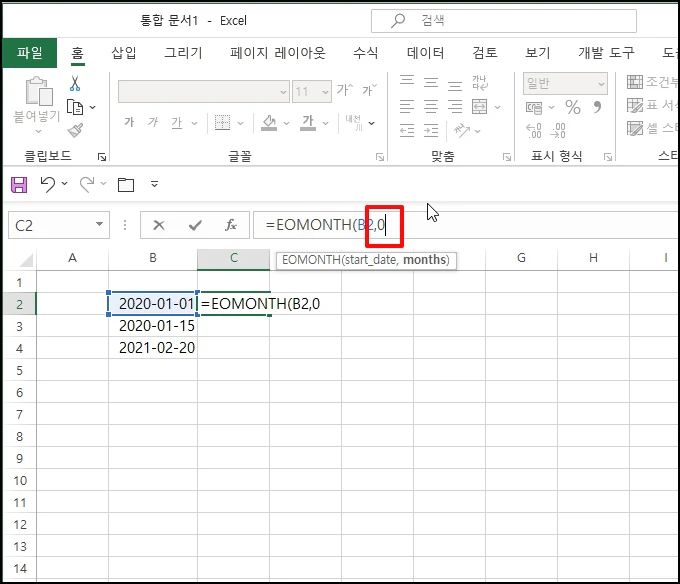
Task: Click start_date in the EOMONTH tooltip
Action: [369, 260]
